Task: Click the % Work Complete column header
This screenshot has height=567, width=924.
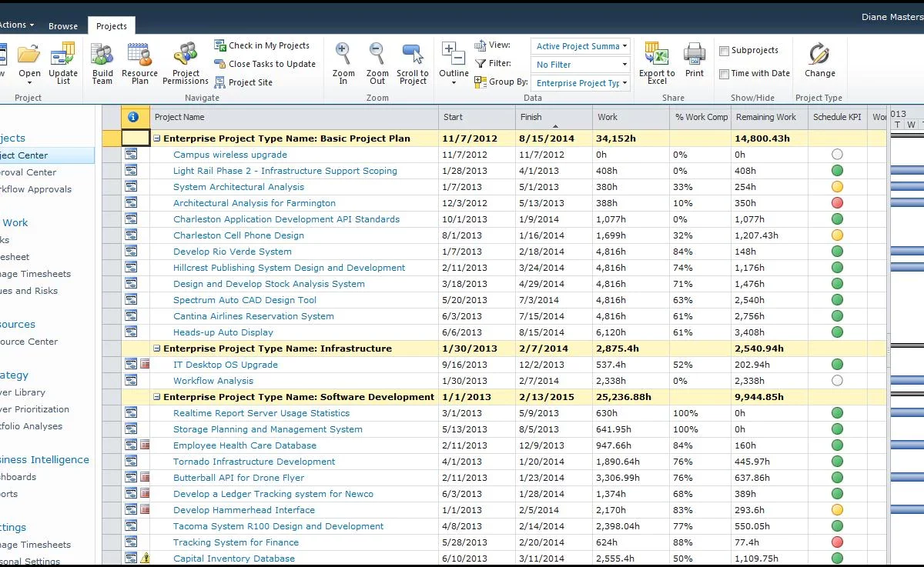Action: tap(701, 117)
